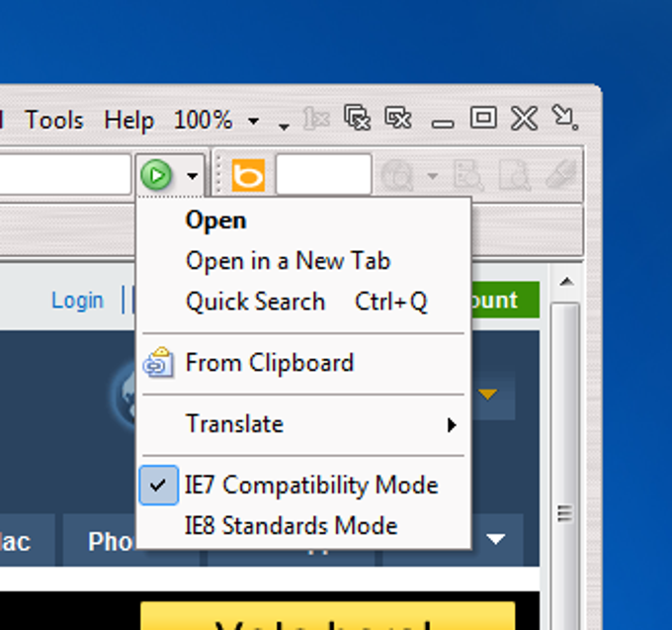Click the search text box beside the Bing icon
Viewport: 672px width, 630px height.
click(323, 174)
